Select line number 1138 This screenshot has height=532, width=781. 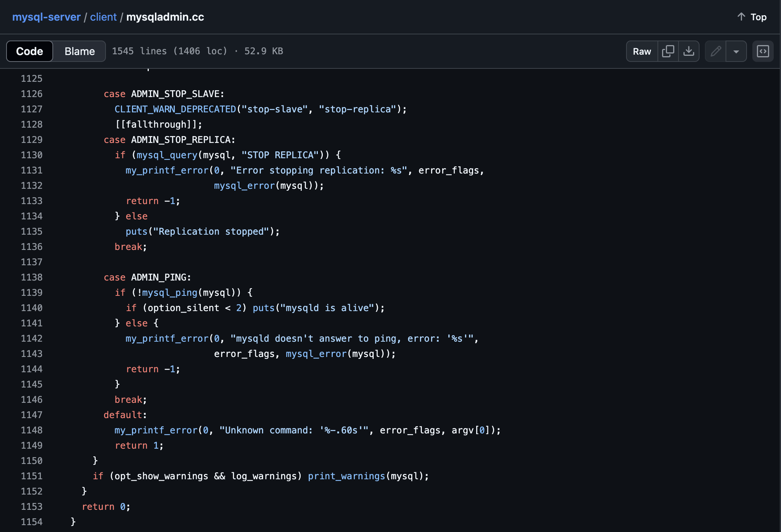pos(31,277)
